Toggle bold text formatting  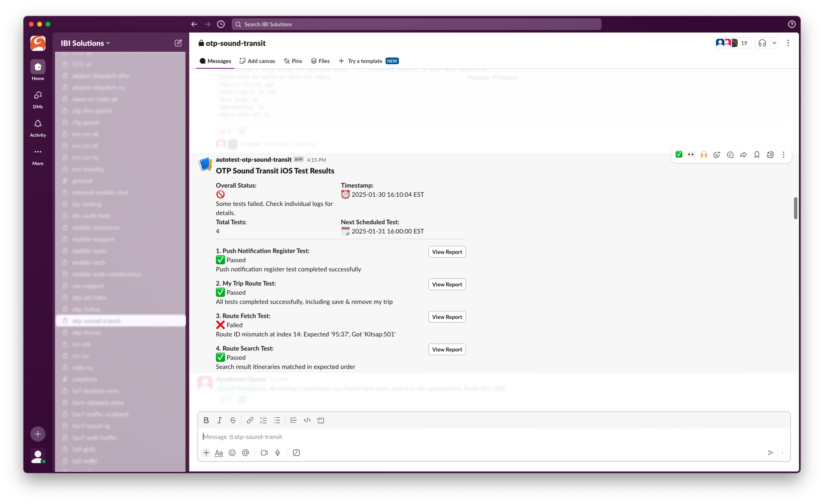point(206,420)
